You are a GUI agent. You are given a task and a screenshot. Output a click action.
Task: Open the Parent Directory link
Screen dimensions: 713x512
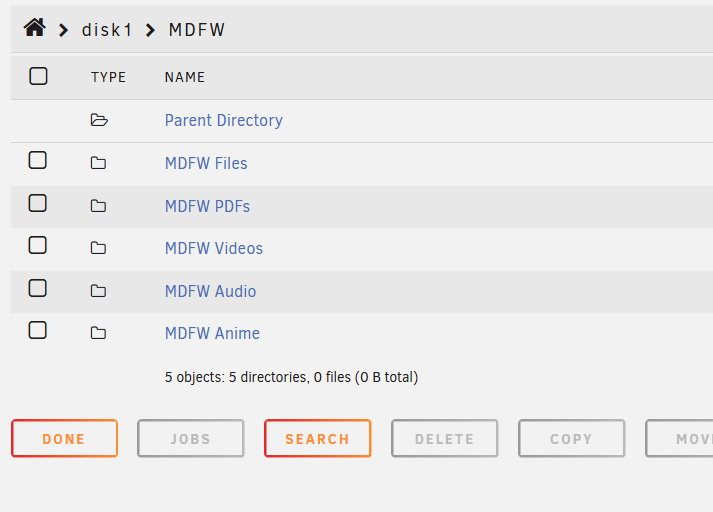(x=224, y=120)
